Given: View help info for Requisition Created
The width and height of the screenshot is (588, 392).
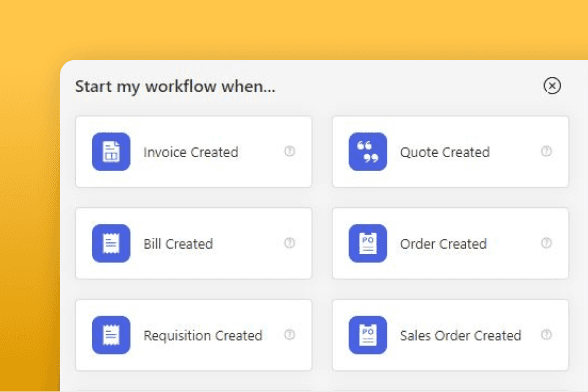Looking at the screenshot, I should pos(290,334).
